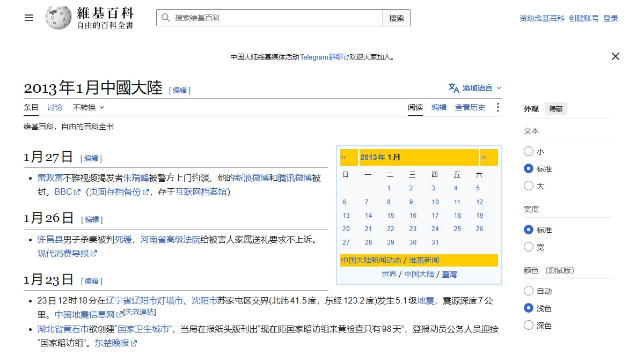The image size is (644, 362).
Task: Open the 雷政富 article link
Action: [x=50, y=178]
